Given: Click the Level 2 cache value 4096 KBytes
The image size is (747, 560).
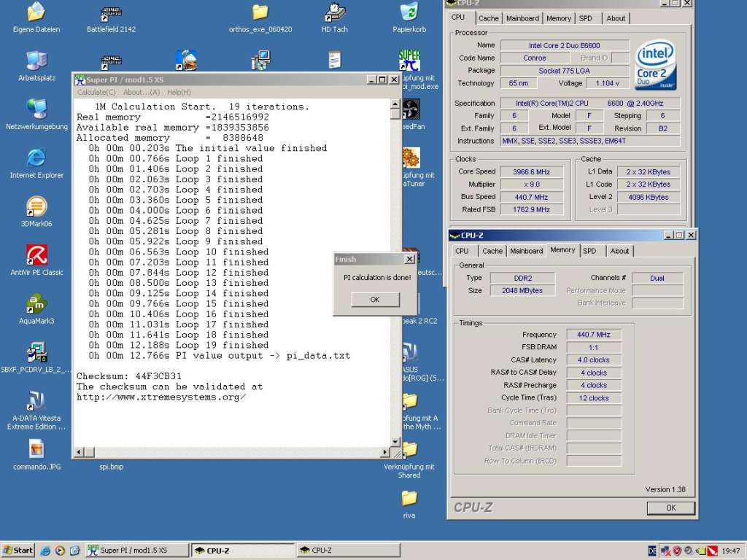Looking at the screenshot, I should (x=648, y=197).
